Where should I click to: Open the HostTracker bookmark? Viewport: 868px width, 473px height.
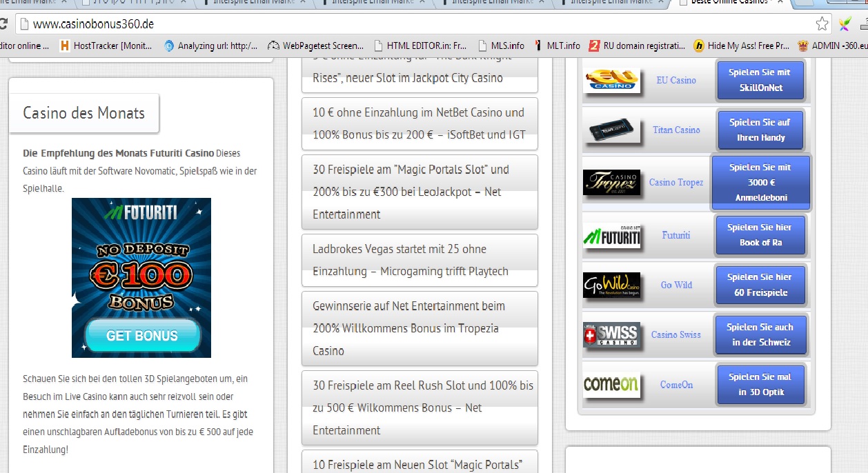pyautogui.click(x=104, y=46)
